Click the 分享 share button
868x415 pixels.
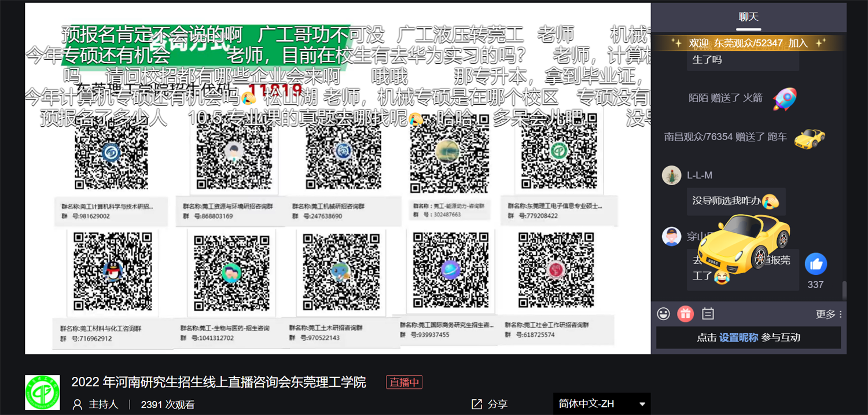click(x=490, y=404)
